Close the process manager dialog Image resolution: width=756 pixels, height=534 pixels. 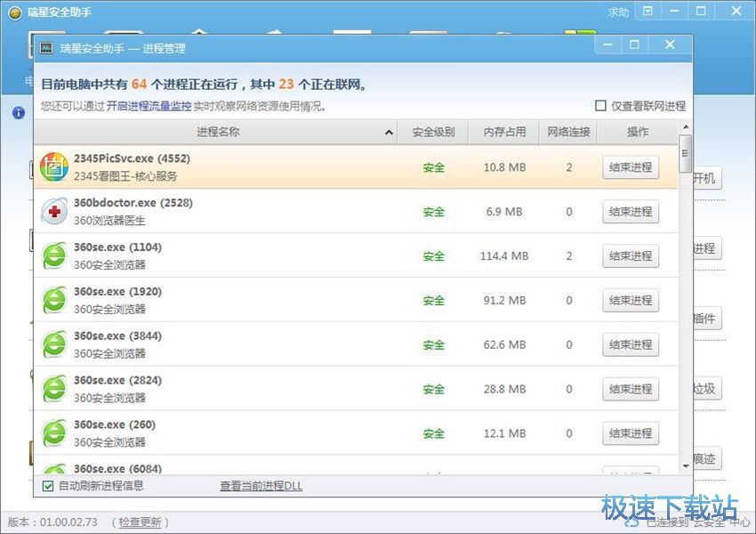(x=670, y=44)
